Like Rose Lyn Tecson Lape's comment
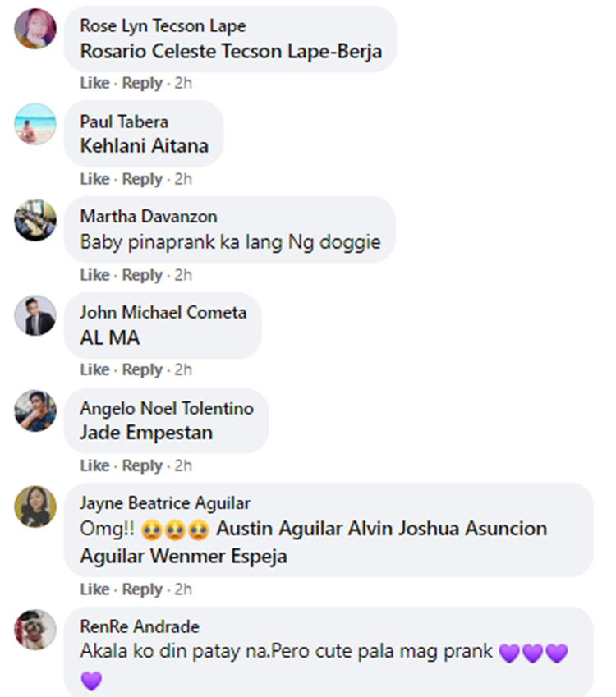Screen dimensions: 616x697 pos(94,83)
